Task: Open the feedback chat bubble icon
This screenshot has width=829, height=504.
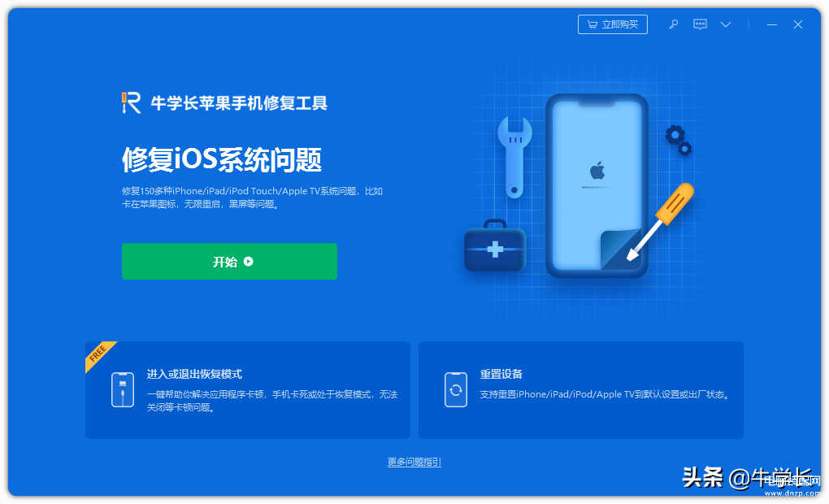Action: coord(700,24)
